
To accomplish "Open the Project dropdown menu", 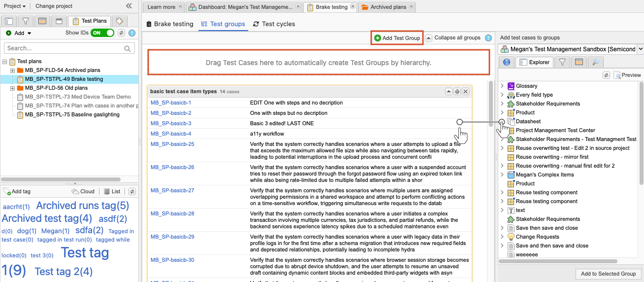I will pyautogui.click(x=15, y=6).
